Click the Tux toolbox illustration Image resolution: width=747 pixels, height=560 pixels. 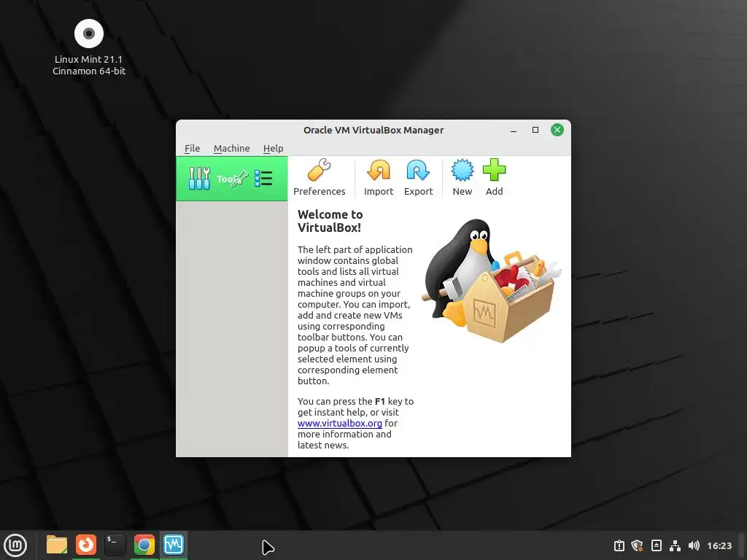(x=493, y=281)
